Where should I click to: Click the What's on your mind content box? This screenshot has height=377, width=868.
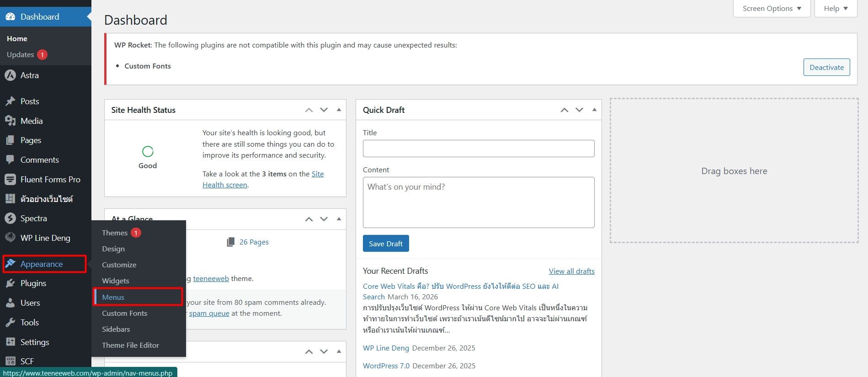tap(479, 202)
